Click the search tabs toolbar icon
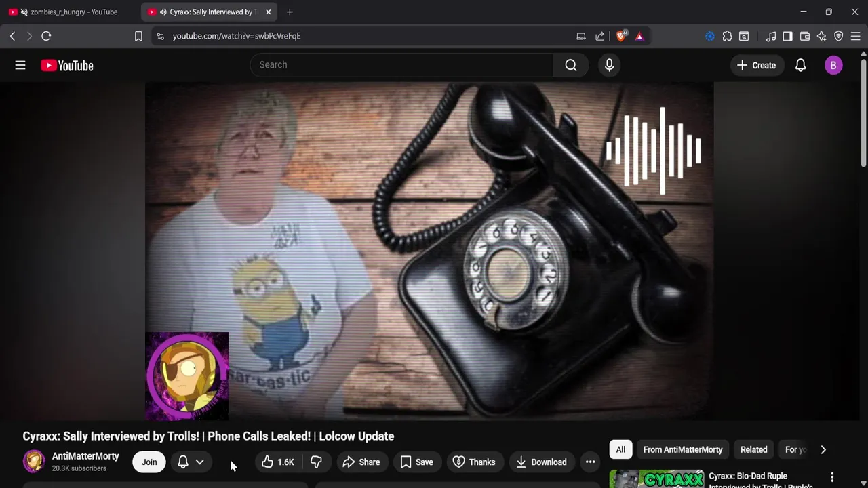 pos(744,36)
